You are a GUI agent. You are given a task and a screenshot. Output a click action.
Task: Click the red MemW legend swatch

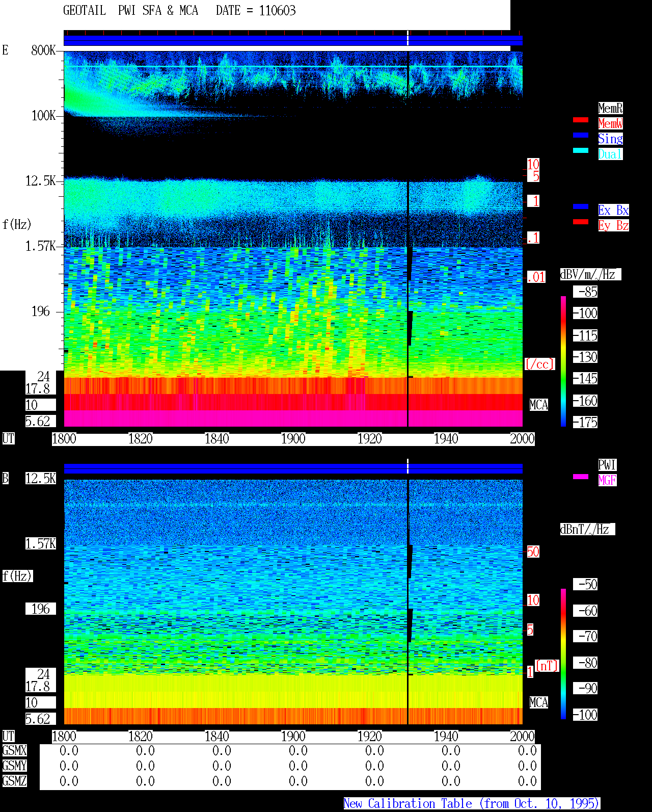click(581, 120)
